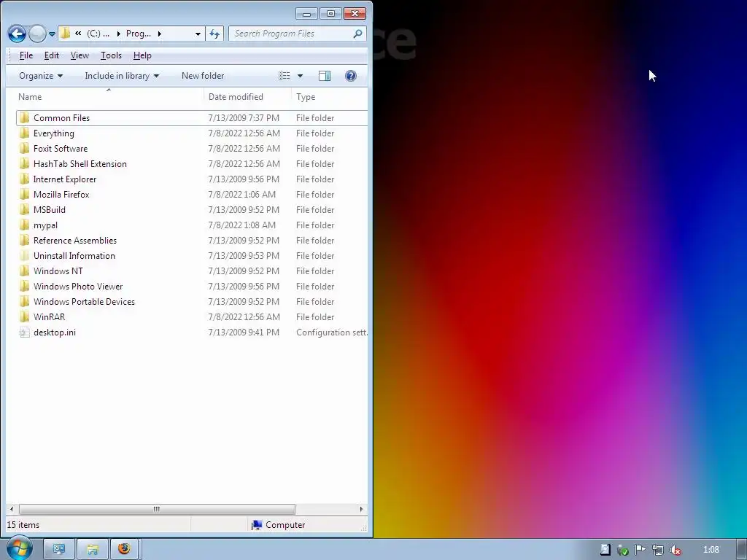Screen dimensions: 747x560
Task: Open the Organize dropdown
Action: point(41,76)
